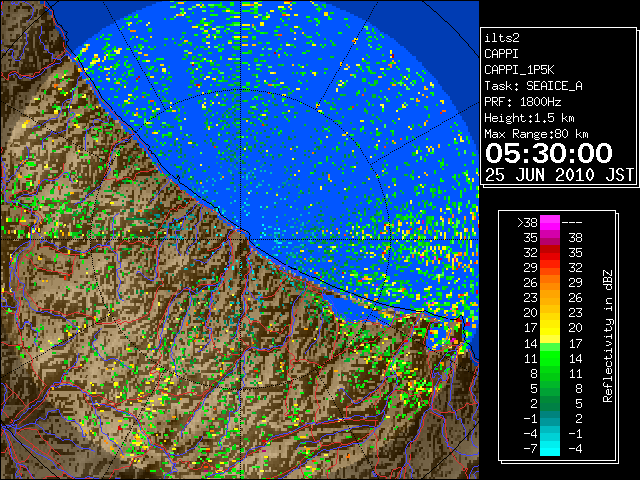Select the "Height:1.5 km" text
The height and width of the screenshot is (480, 640).
529,118
